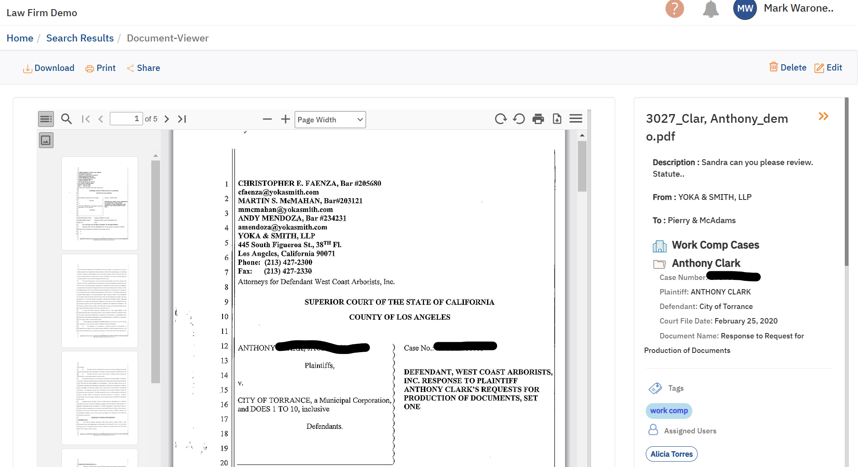Screen dimensions: 868x467
Task: Click the Share button
Action: 143,68
